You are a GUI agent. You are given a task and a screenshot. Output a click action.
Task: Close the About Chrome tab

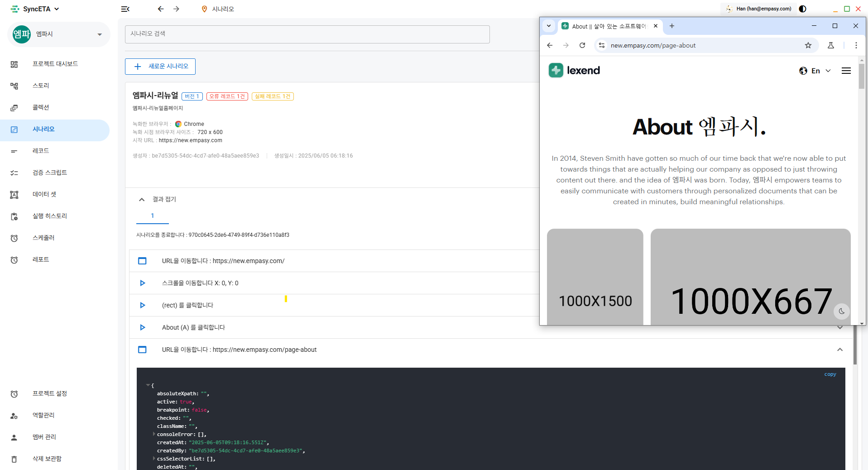[x=656, y=26]
